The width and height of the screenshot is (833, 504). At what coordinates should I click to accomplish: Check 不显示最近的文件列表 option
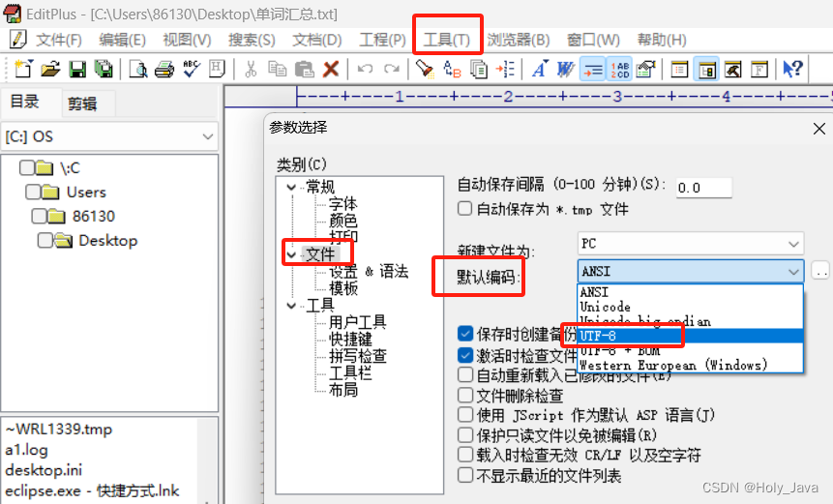pyautogui.click(x=464, y=475)
